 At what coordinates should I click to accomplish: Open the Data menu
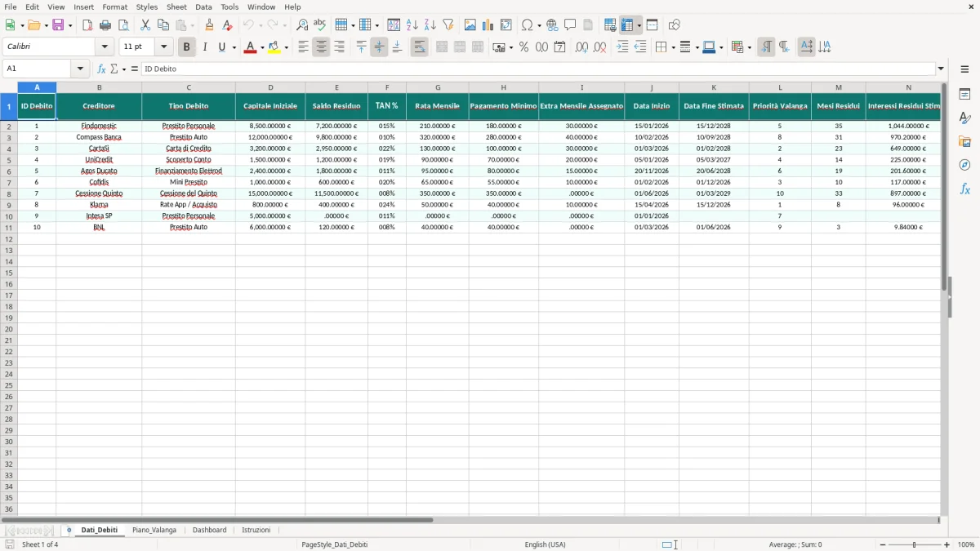(203, 7)
